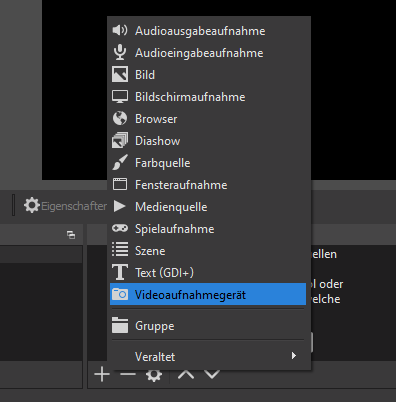The image size is (396, 402).
Task: Expand Veraltet using its arrow
Action: point(294,356)
